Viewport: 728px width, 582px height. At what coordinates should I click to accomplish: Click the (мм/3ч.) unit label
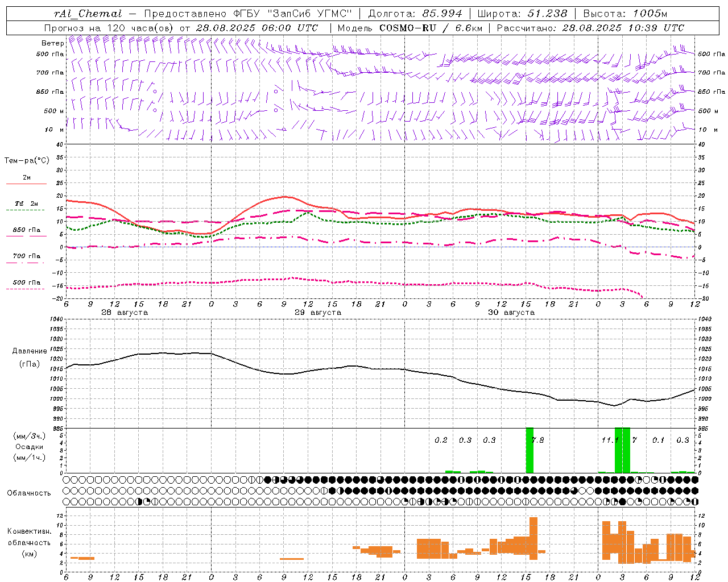(29, 436)
